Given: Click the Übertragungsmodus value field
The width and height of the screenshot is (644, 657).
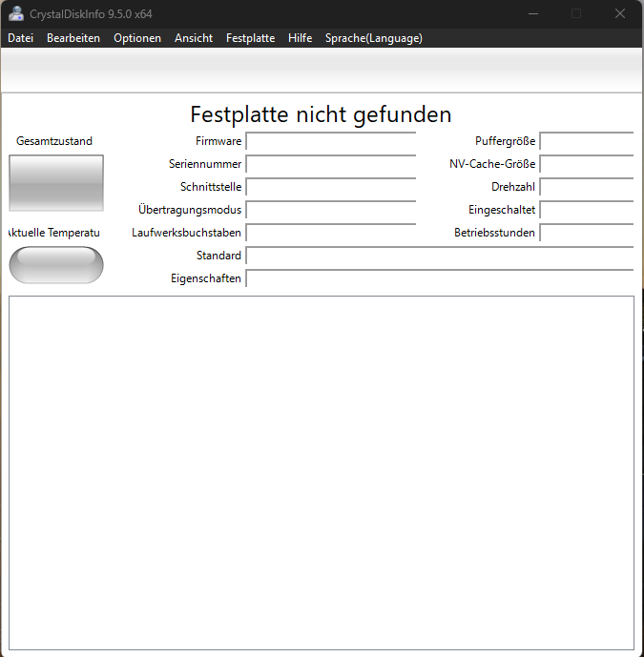Looking at the screenshot, I should click(x=331, y=210).
